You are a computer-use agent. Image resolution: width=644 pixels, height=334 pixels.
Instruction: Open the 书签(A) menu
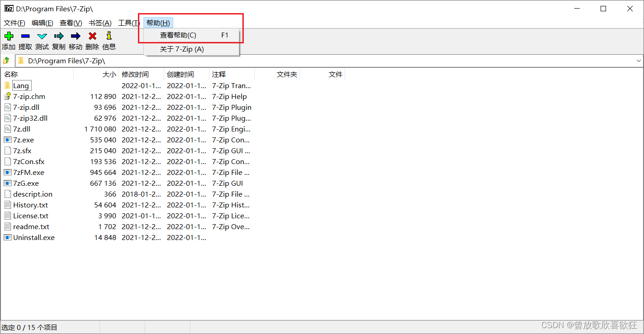click(100, 23)
